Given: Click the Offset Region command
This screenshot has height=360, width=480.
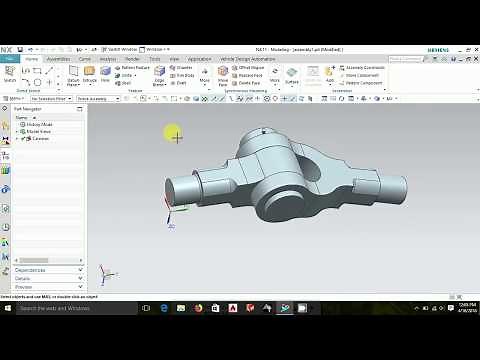Looking at the screenshot, I should [x=248, y=68].
